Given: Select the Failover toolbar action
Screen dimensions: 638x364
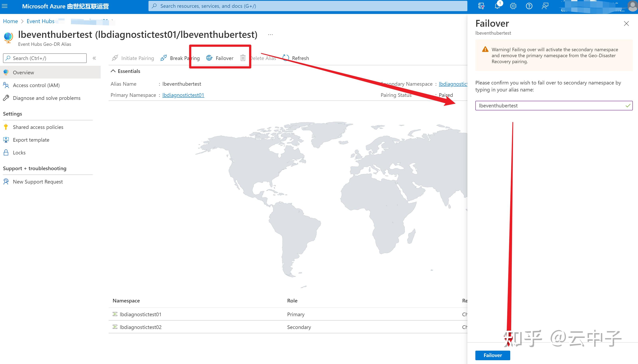Looking at the screenshot, I should coord(220,58).
